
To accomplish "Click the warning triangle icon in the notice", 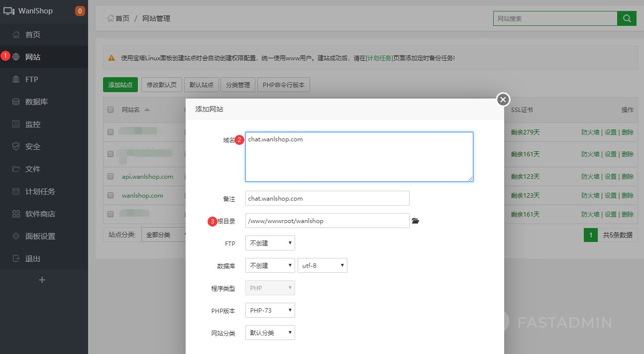I will pos(111,58).
